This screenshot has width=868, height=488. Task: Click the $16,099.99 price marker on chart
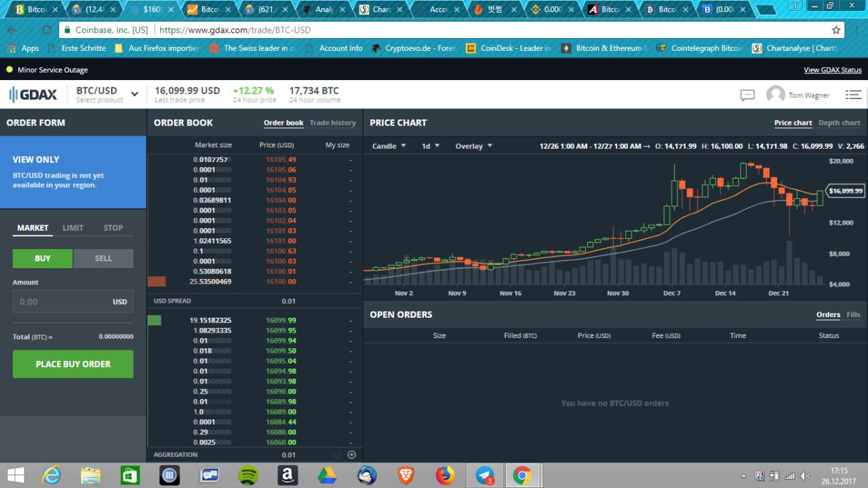coord(845,191)
